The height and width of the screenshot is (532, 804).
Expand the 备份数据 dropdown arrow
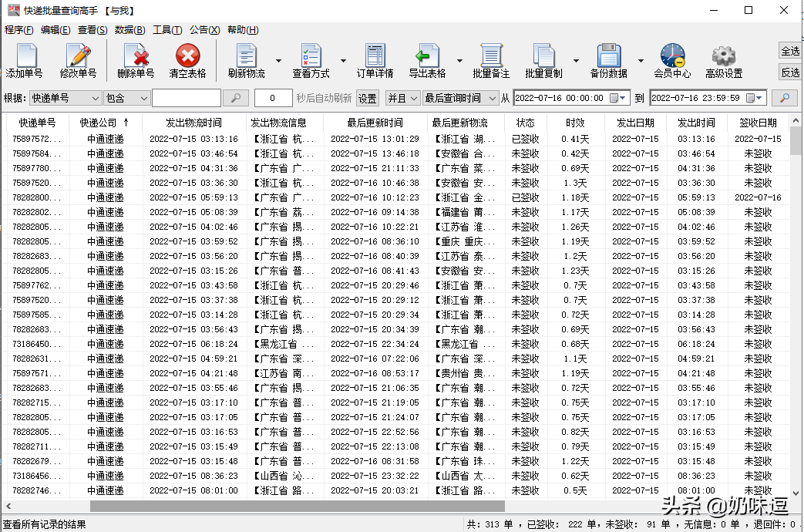coord(641,61)
